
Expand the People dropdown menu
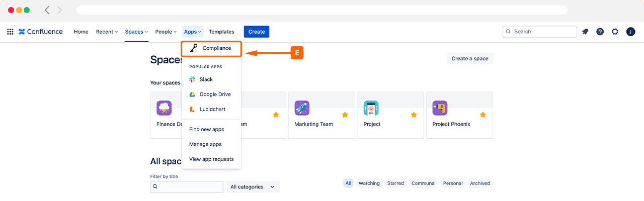point(166,32)
